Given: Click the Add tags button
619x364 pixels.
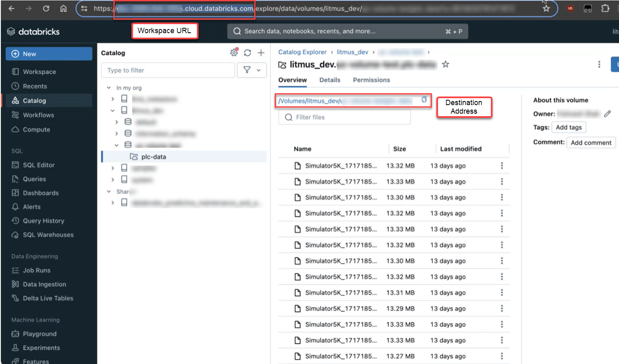Looking at the screenshot, I should pos(568,128).
